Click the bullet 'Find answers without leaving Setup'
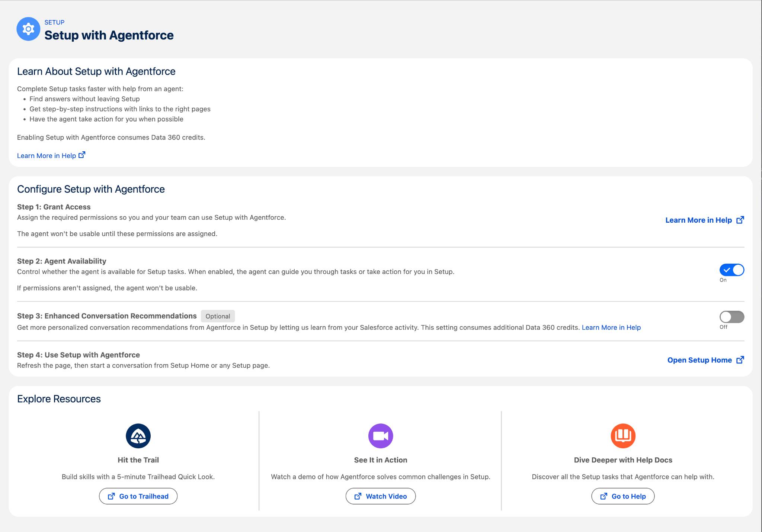The image size is (762, 532). (84, 99)
